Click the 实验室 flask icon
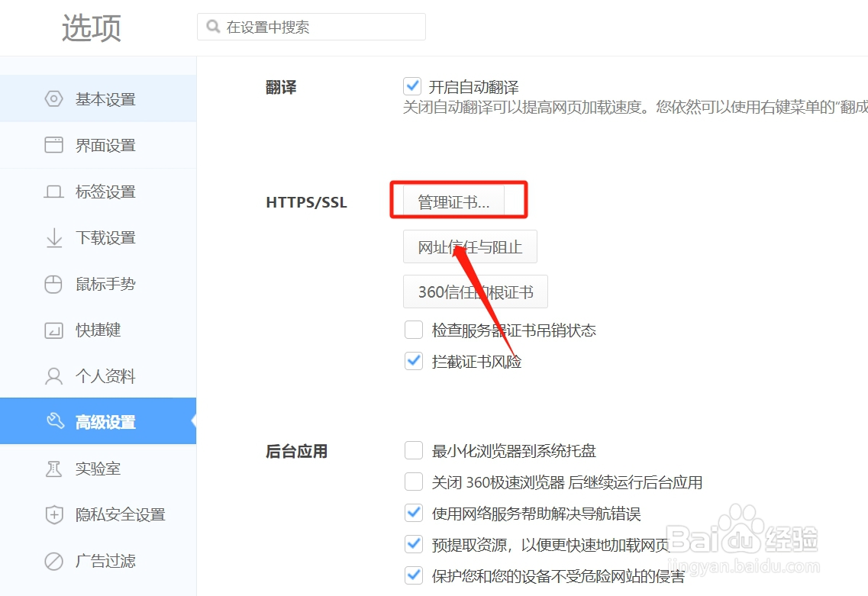The image size is (868, 596). [53, 469]
